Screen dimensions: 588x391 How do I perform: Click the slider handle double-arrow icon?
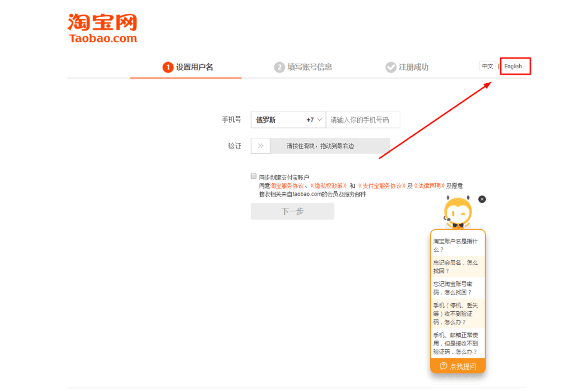(x=261, y=146)
